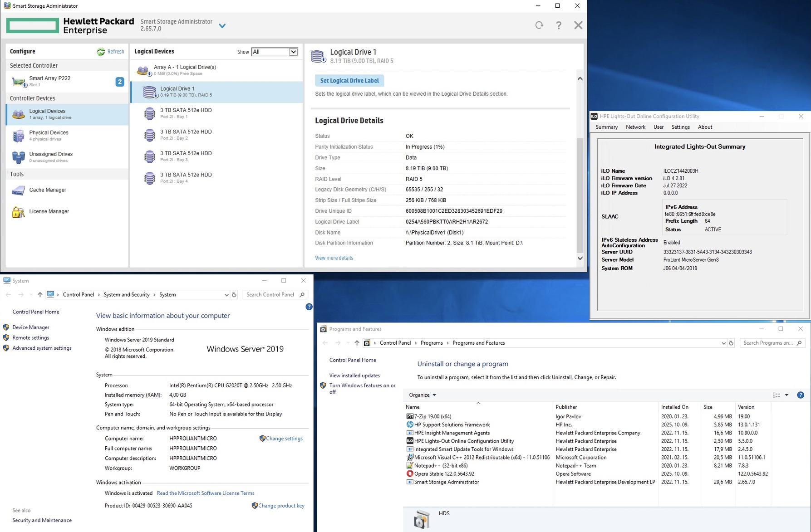Select the Opera Stable program icon

(x=410, y=473)
